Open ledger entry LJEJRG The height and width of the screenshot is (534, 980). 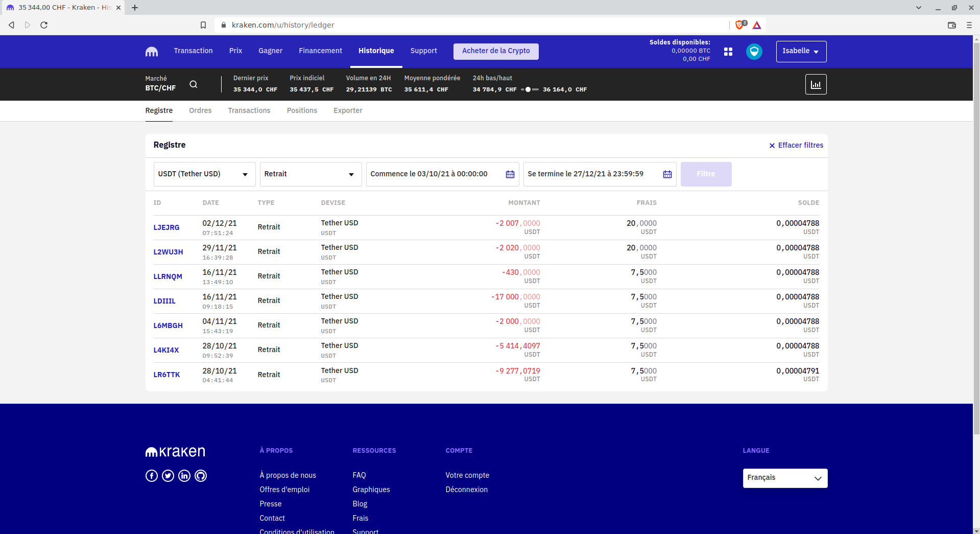166,227
